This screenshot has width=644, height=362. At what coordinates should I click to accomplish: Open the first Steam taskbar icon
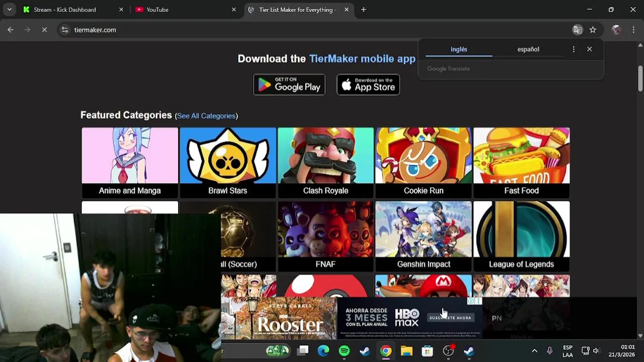pyautogui.click(x=365, y=351)
